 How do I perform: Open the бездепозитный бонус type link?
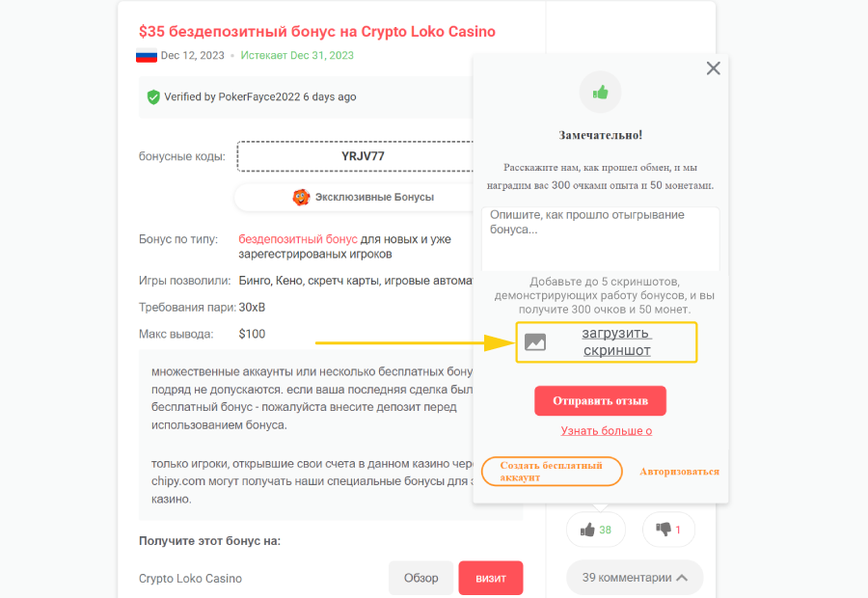coord(298,238)
